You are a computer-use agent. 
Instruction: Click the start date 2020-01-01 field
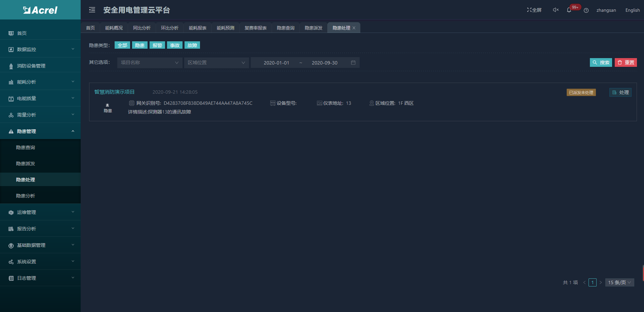276,63
